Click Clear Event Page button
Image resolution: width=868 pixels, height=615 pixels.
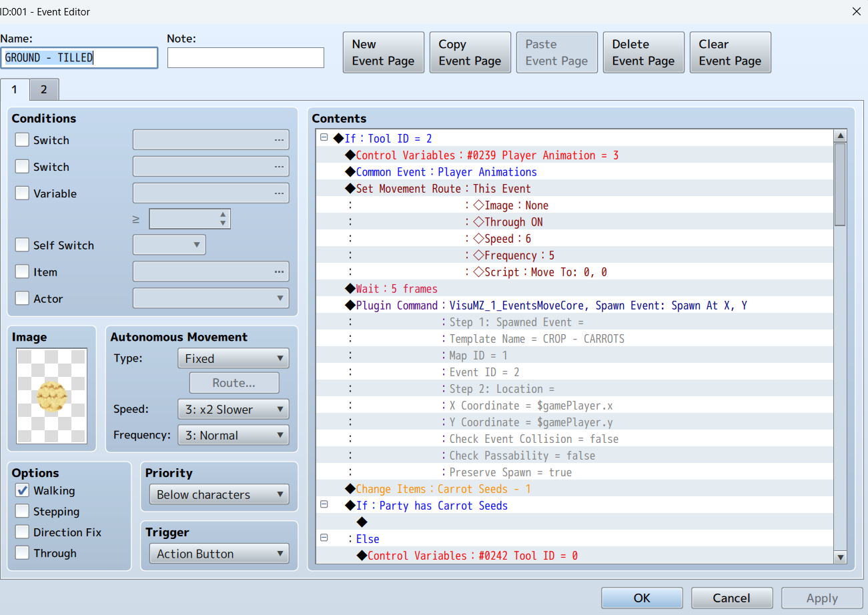(731, 53)
